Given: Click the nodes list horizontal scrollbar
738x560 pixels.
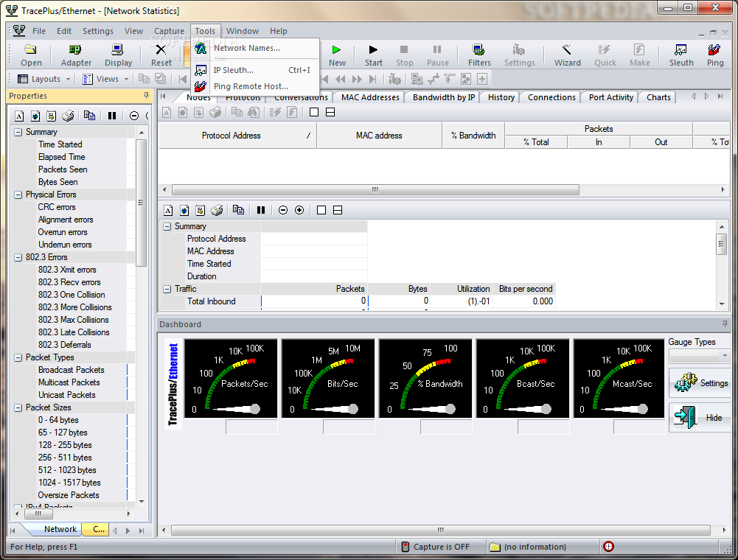Looking at the screenshot, I should click(x=375, y=189).
